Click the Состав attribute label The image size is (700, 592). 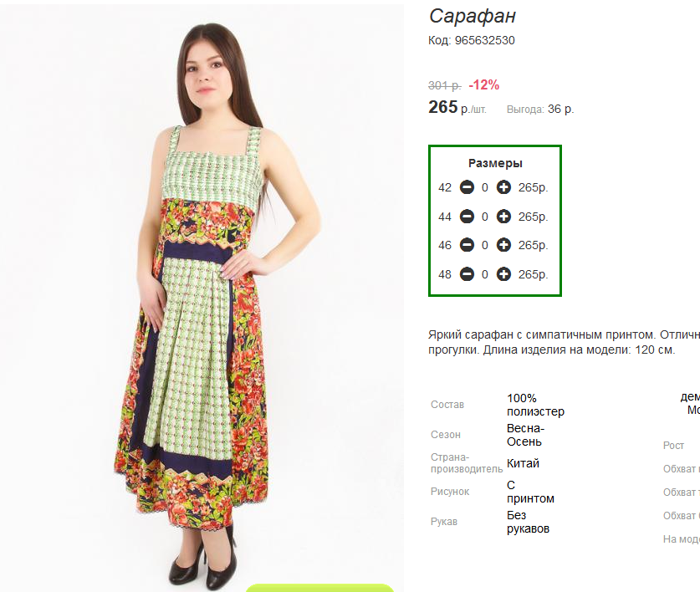[447, 405]
